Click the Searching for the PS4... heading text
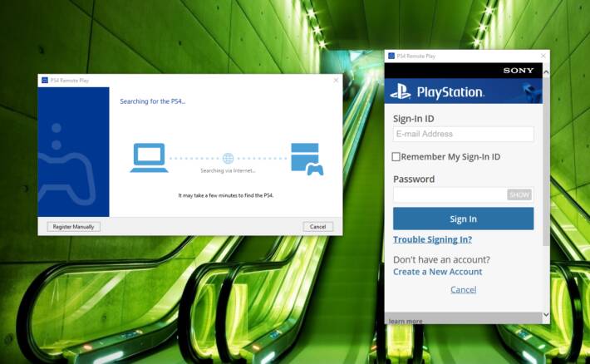590x364 pixels. coord(152,101)
